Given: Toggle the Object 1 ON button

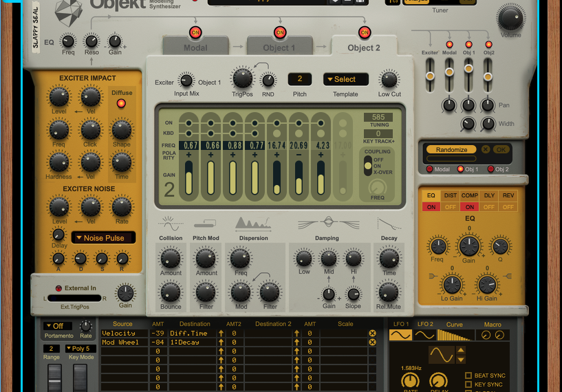Looking at the screenshot, I should 280,32.
